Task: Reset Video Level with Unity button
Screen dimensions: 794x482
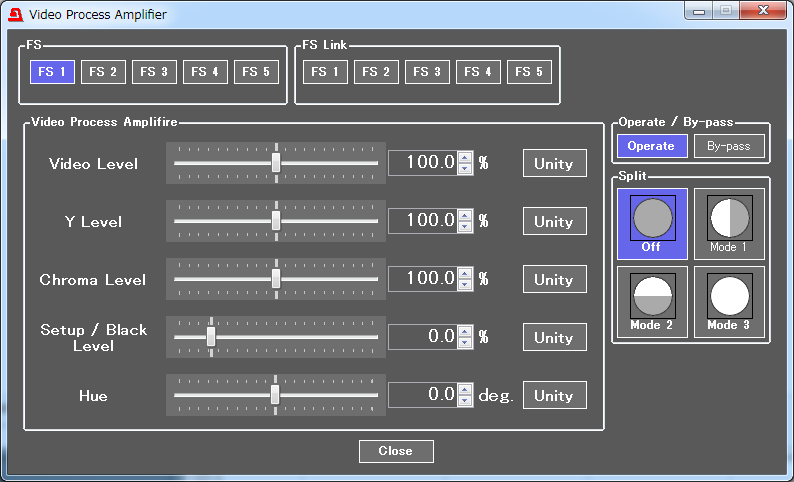Action: (x=554, y=163)
